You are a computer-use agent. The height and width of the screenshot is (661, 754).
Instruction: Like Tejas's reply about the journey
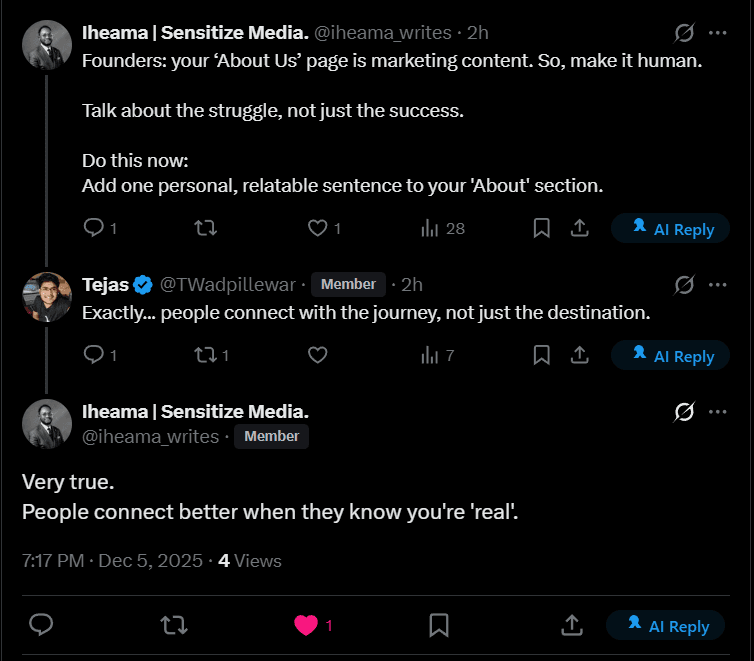(x=318, y=355)
